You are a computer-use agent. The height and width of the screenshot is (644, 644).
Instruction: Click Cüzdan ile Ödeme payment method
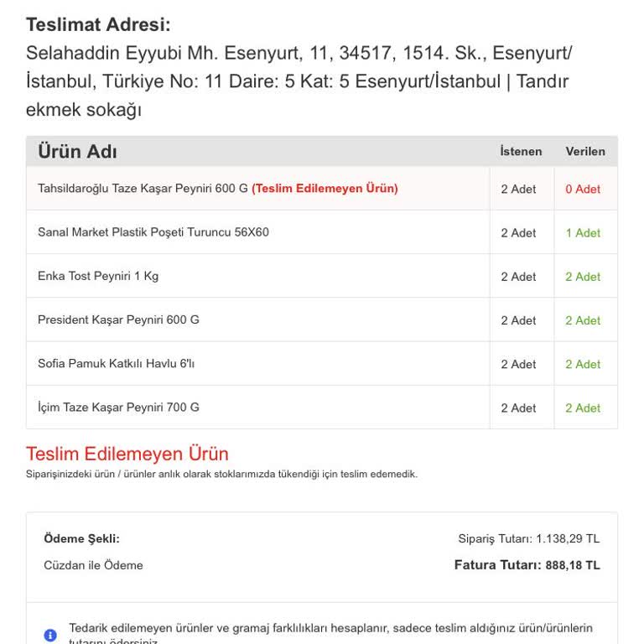[93, 565]
